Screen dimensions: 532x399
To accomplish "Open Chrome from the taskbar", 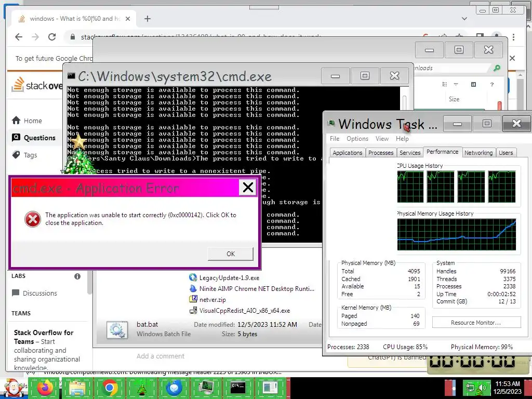I will coord(110,388).
